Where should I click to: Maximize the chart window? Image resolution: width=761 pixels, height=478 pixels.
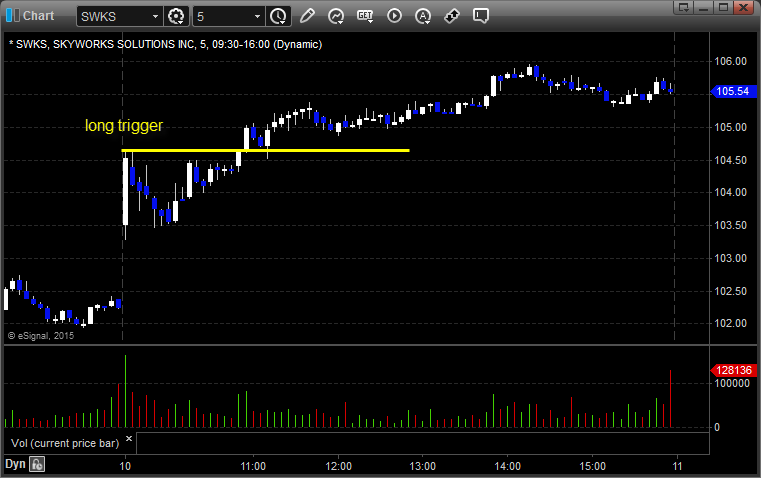(723, 7)
